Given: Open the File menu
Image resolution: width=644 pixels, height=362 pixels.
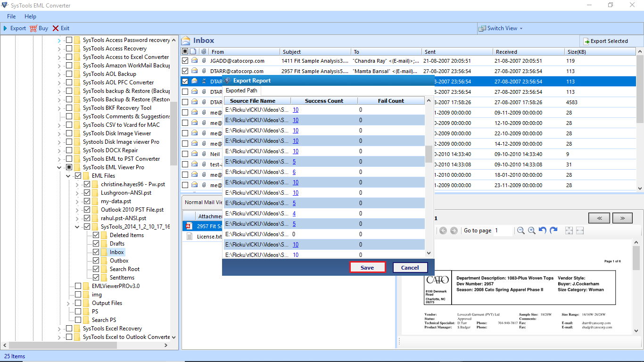Looking at the screenshot, I should coord(11,16).
